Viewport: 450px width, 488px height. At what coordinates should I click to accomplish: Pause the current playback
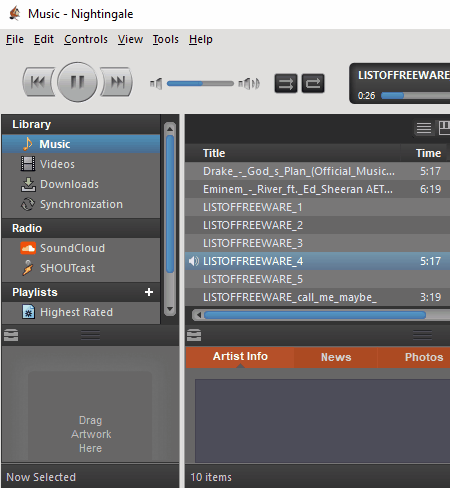77,82
